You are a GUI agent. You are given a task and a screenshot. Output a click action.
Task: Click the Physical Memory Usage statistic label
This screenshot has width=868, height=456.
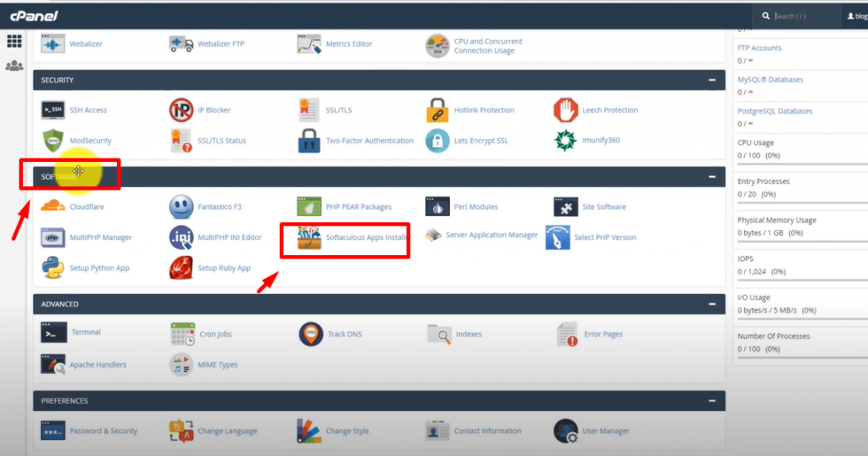(776, 220)
